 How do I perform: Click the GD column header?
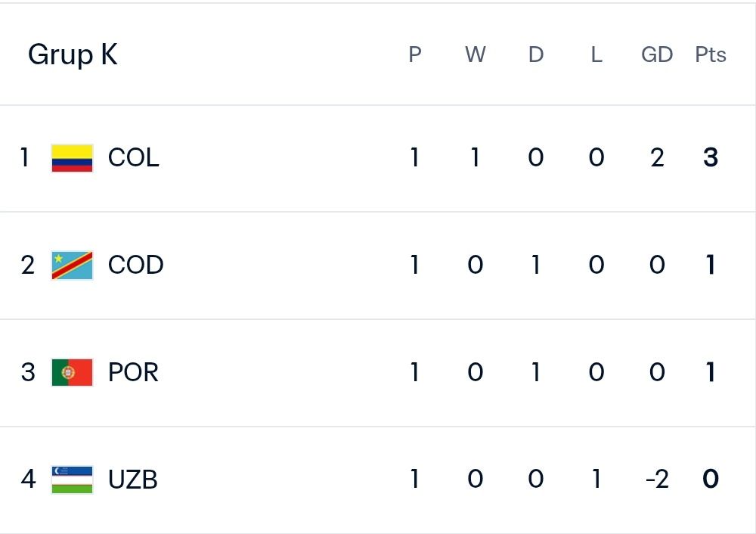tap(657, 54)
